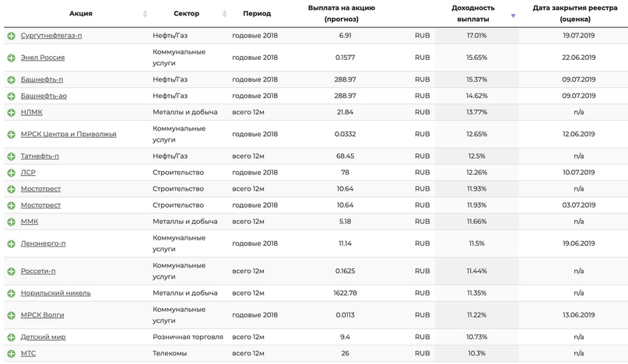Open the Россети-п stock link
Viewport: 628px width, 364px height.
pos(38,271)
